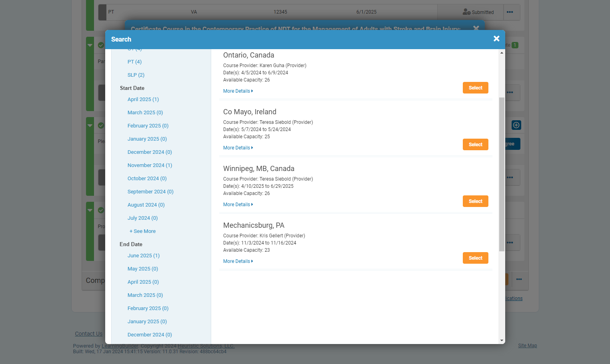
Task: Open Site Map footer link
Action: 528,346
